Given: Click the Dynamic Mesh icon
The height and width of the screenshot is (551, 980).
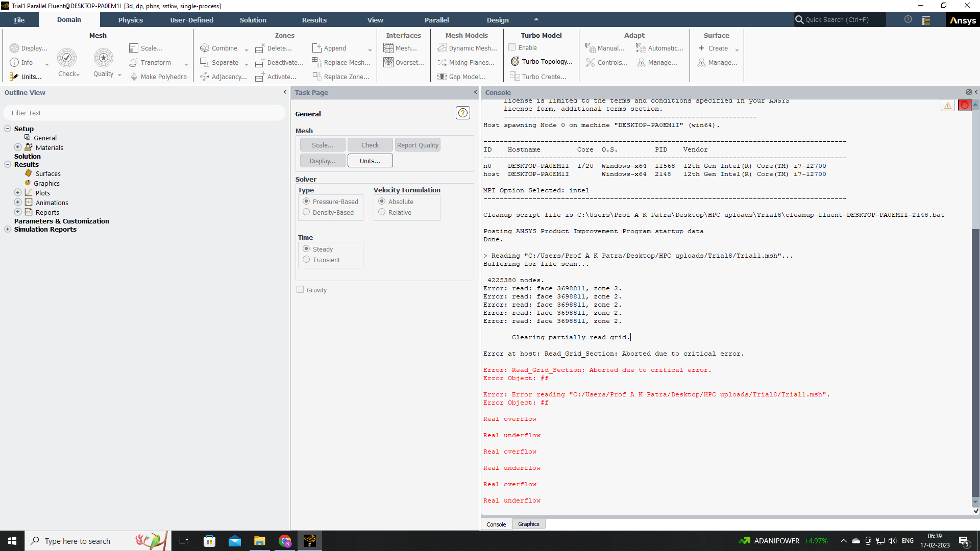Looking at the screenshot, I should tap(442, 48).
